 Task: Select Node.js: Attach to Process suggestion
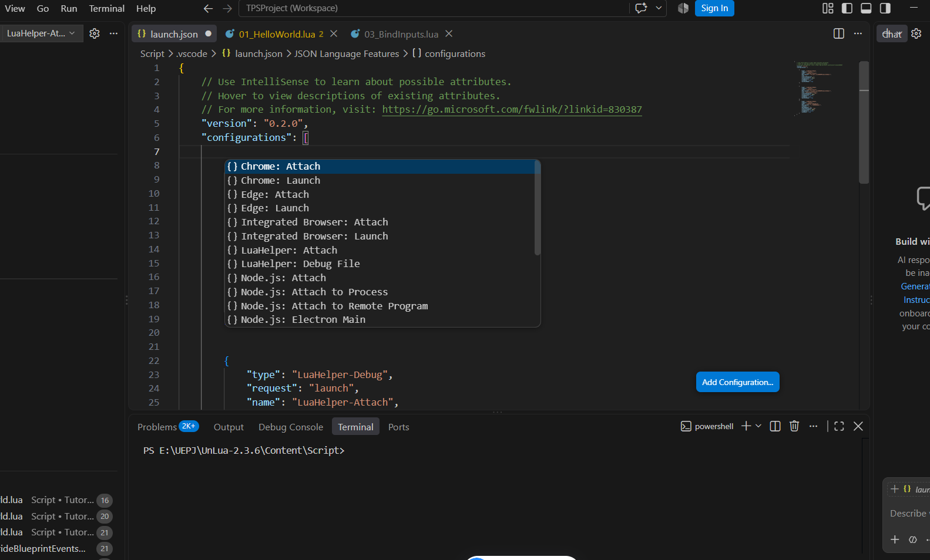pos(380,292)
